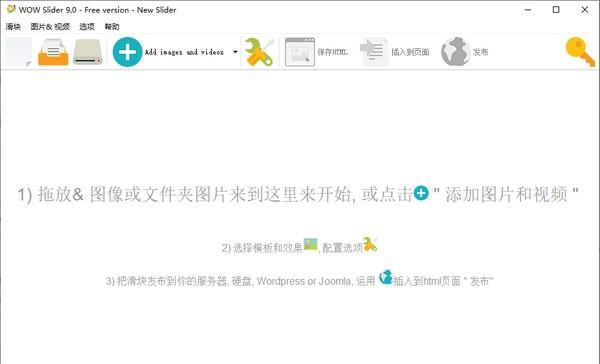Maximize the WOW Slider window
The image size is (600, 364).
(556, 10)
